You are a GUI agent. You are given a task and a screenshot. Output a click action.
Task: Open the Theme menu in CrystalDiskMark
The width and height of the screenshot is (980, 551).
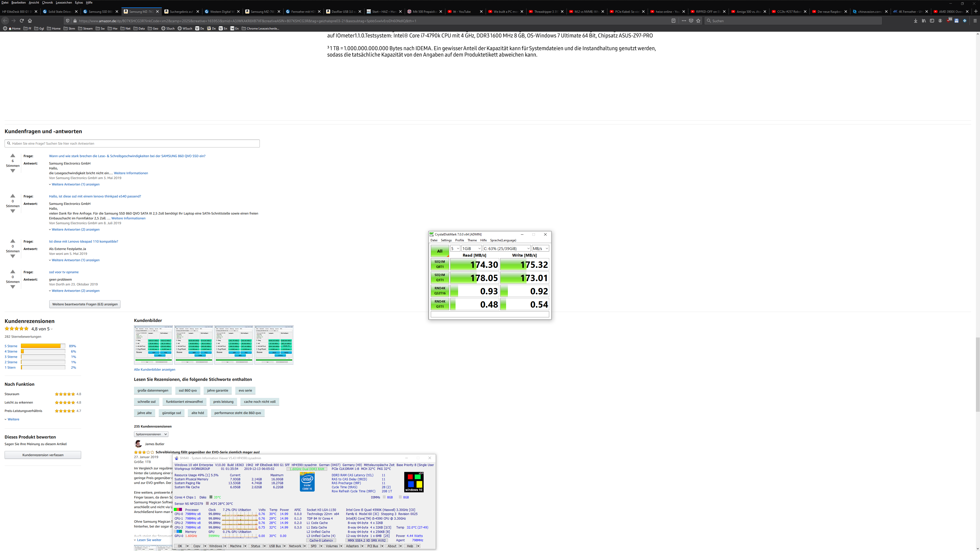click(472, 240)
